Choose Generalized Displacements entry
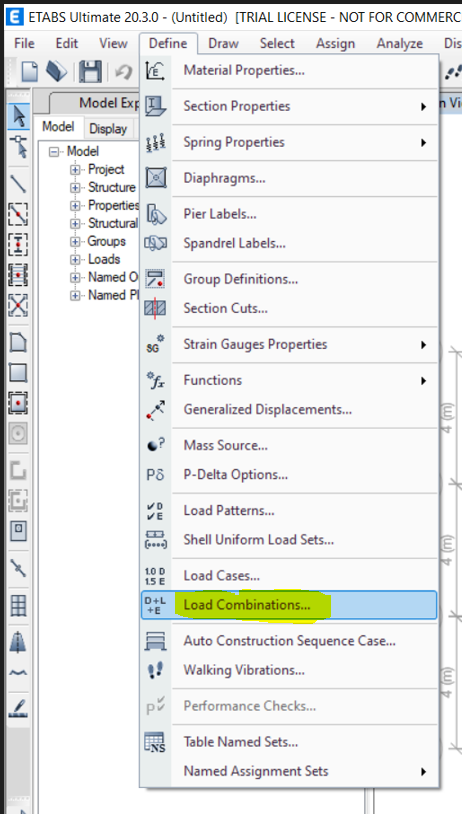This screenshot has width=462, height=814. click(289, 410)
